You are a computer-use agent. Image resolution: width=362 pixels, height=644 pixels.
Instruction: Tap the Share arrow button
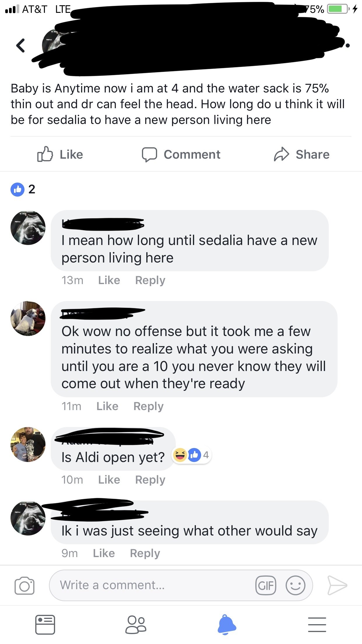pos(301,154)
